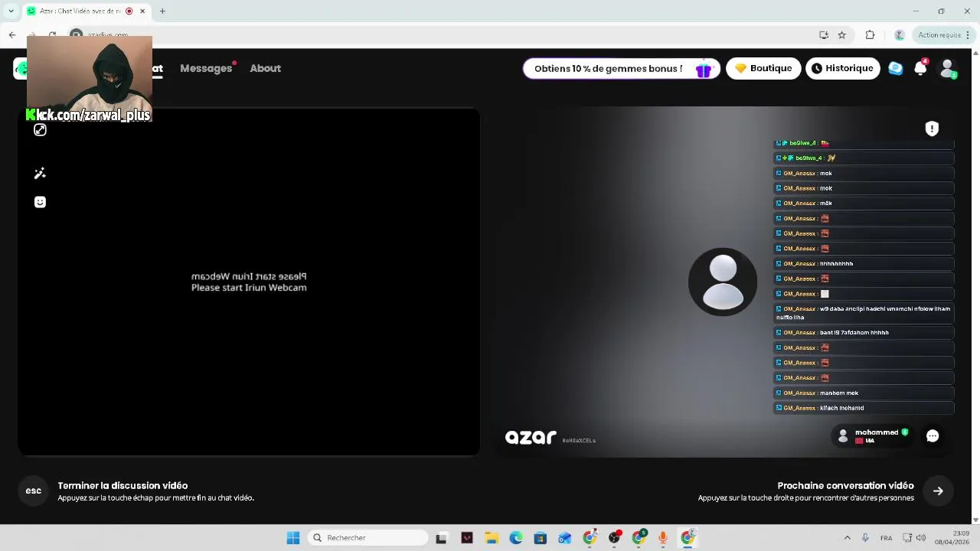Open File Explorer from the taskbar
This screenshot has width=980, height=551.
[492, 538]
